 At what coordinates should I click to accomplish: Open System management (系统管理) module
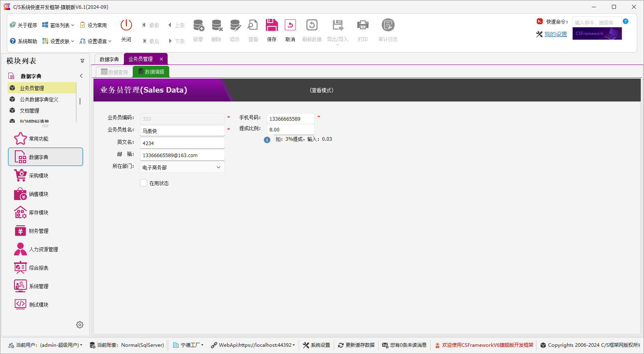tap(45, 286)
